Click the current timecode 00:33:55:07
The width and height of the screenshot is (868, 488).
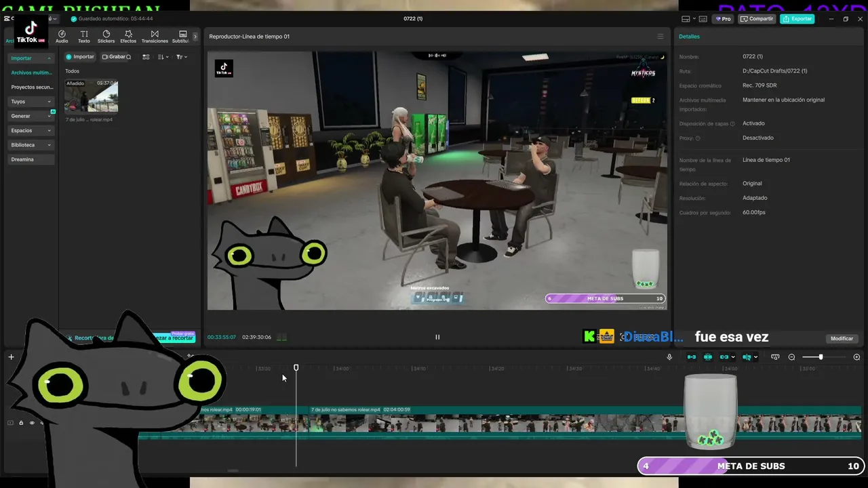(x=222, y=338)
